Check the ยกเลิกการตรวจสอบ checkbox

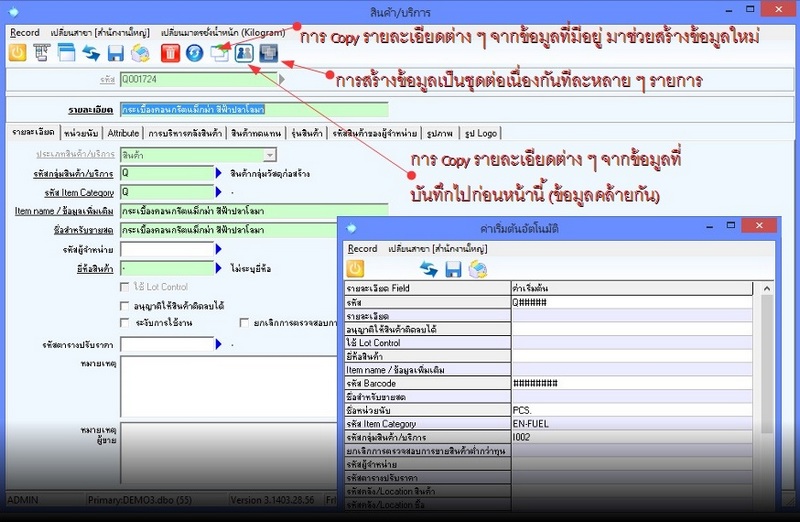click(x=245, y=323)
